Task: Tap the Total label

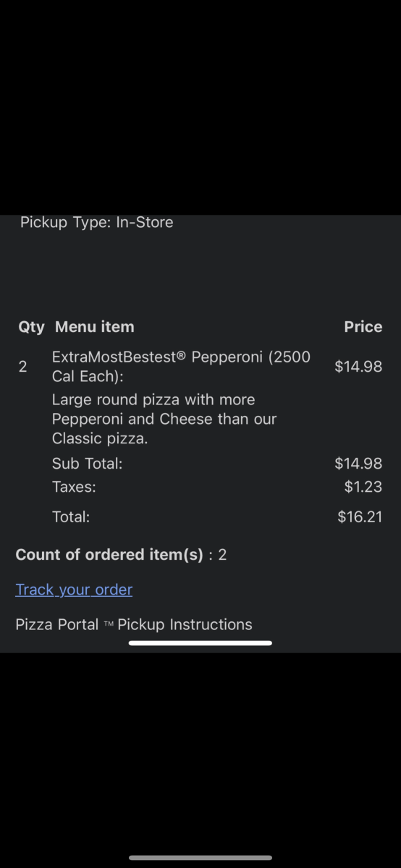Action: [x=71, y=516]
